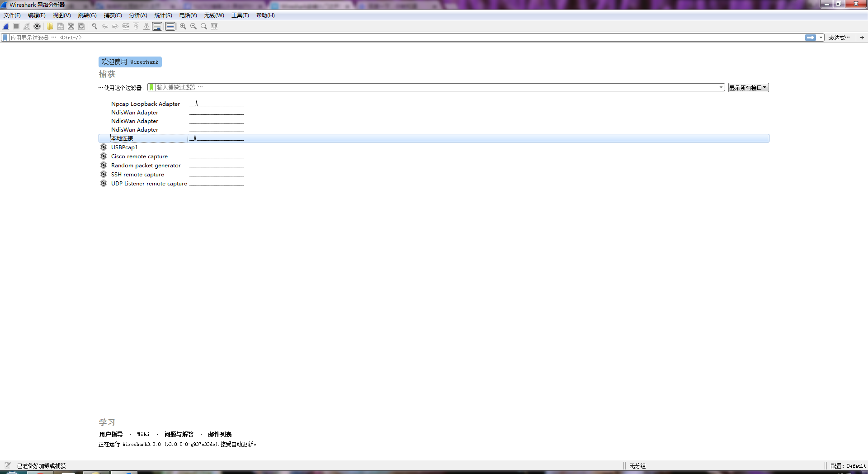The height and width of the screenshot is (474, 868).
Task: Select the 本地连接 interface row
Action: 434,138
